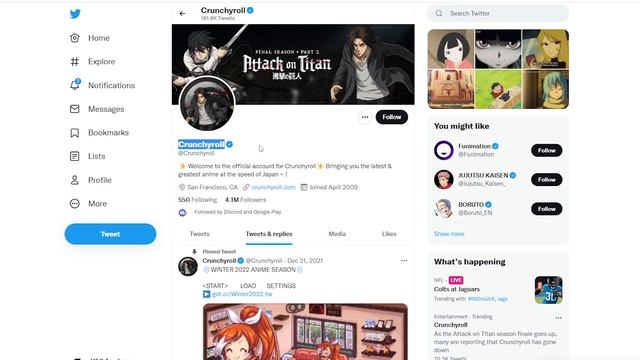The width and height of the screenshot is (640, 360).
Task: Switch to the Tweets tab
Action: [200, 234]
